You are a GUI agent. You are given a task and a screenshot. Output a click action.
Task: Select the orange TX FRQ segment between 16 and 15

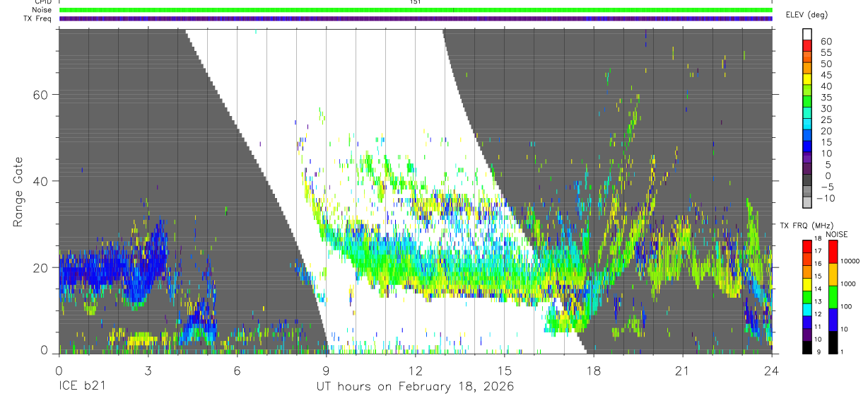pyautogui.click(x=807, y=272)
